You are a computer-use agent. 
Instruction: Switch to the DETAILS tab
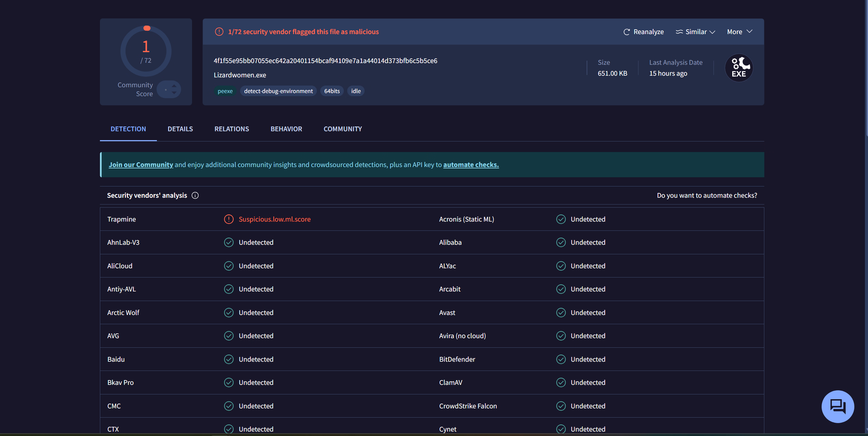[180, 129]
